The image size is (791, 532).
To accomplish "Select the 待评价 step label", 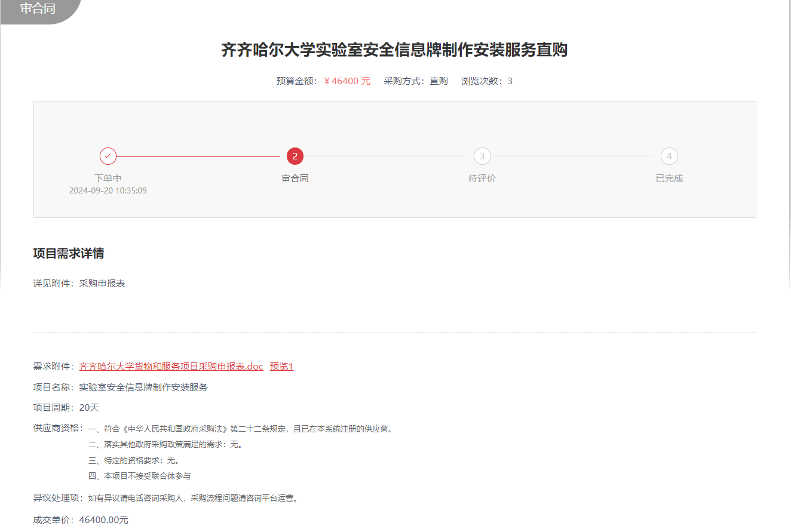I will pyautogui.click(x=482, y=179).
